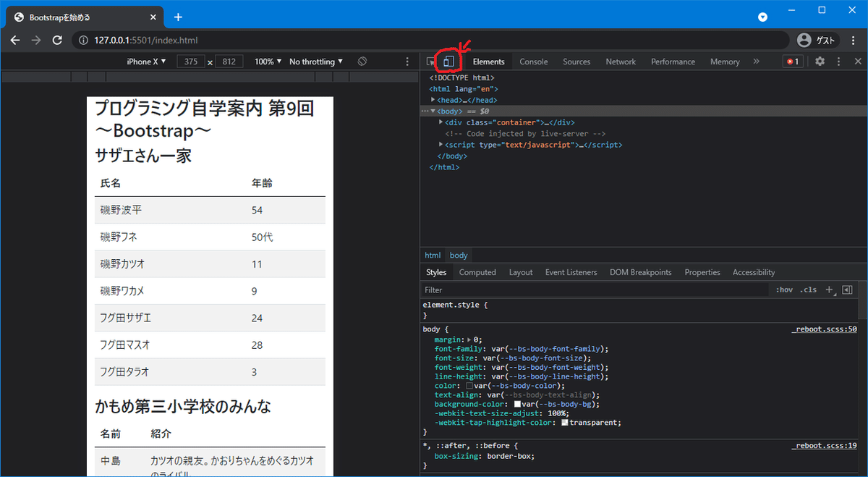
Task: Switch to the Memory tab
Action: point(725,62)
